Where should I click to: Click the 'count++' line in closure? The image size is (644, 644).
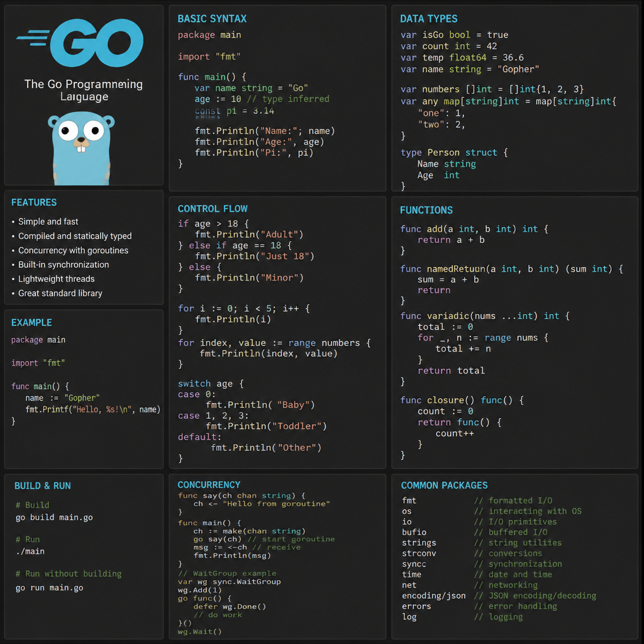click(455, 433)
